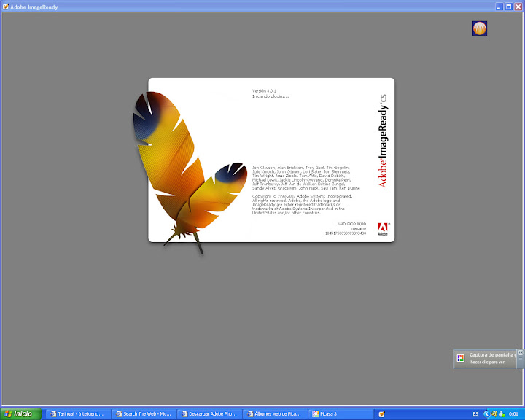Click the 'Adobe ImageReady CS' vertical title
Image resolution: width=525 pixels, height=420 pixels.
[x=383, y=141]
